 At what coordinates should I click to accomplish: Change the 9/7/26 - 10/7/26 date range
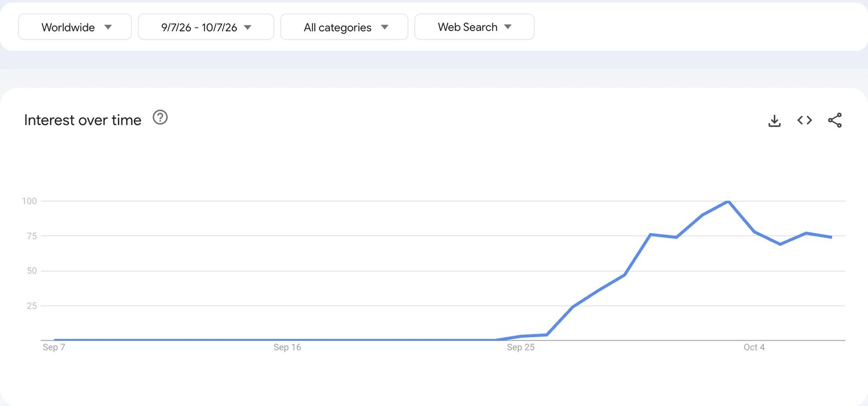pyautogui.click(x=206, y=27)
